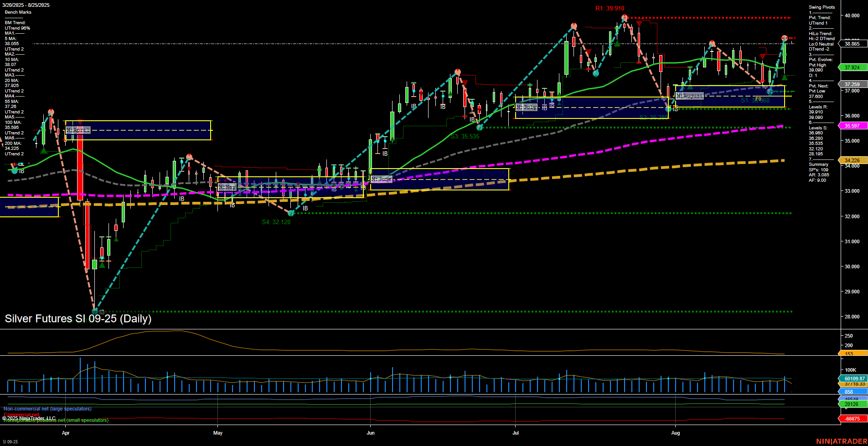Click the M:June monthly range label on the chart

click(382, 179)
